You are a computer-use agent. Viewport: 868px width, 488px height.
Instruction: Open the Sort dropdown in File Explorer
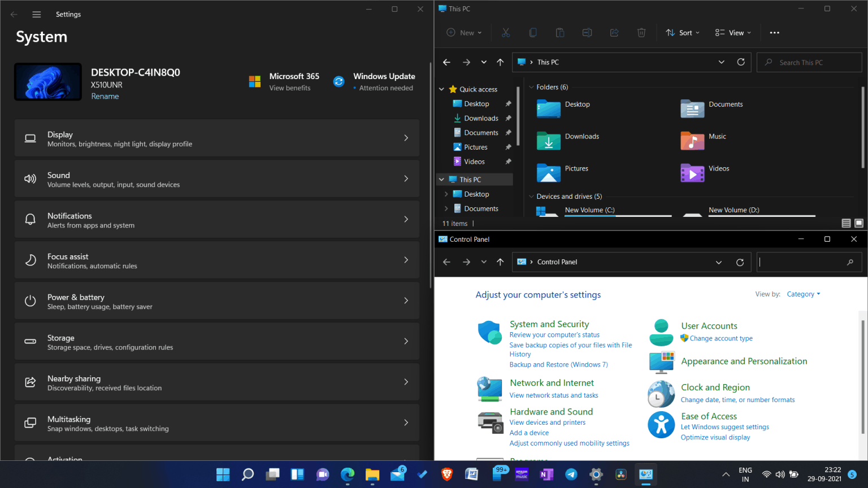(682, 32)
